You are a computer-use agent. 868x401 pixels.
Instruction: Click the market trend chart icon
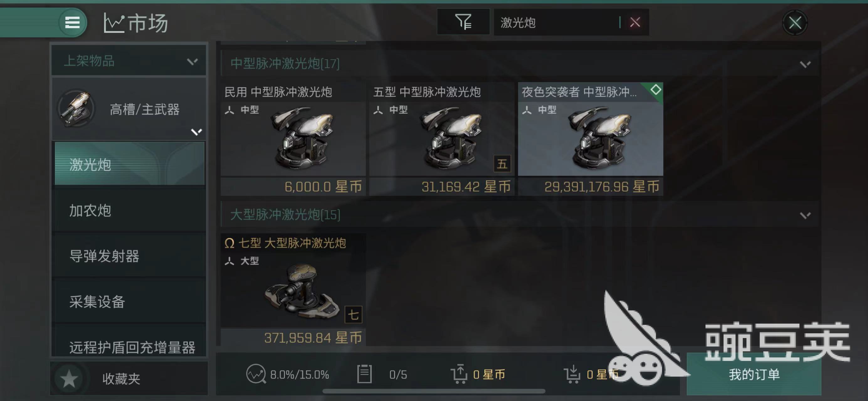(114, 23)
